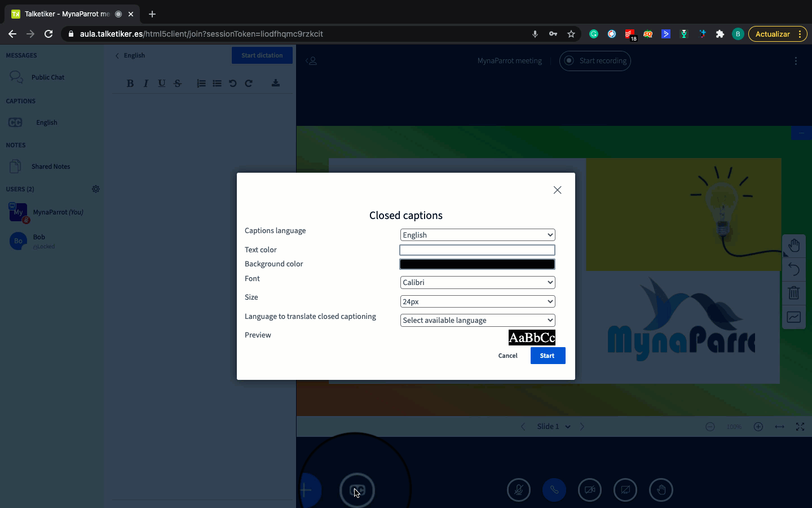The image size is (812, 508).
Task: Click the export/download captions icon
Action: 276,83
